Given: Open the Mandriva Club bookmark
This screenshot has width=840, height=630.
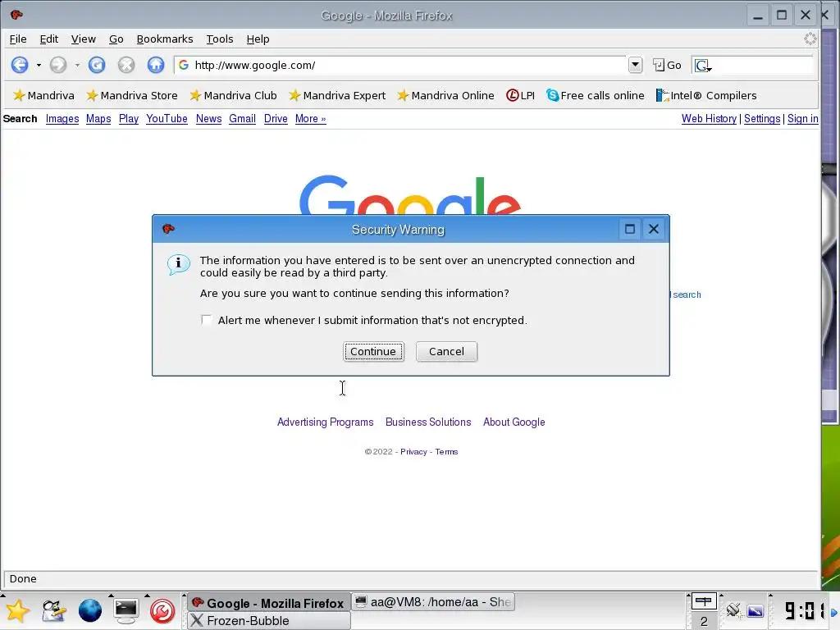Looking at the screenshot, I should pos(233,95).
